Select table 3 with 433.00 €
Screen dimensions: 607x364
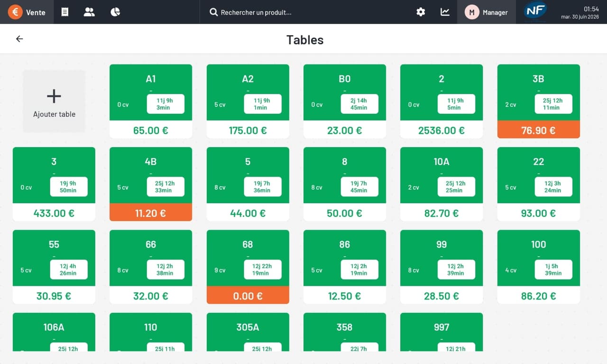pos(54,184)
